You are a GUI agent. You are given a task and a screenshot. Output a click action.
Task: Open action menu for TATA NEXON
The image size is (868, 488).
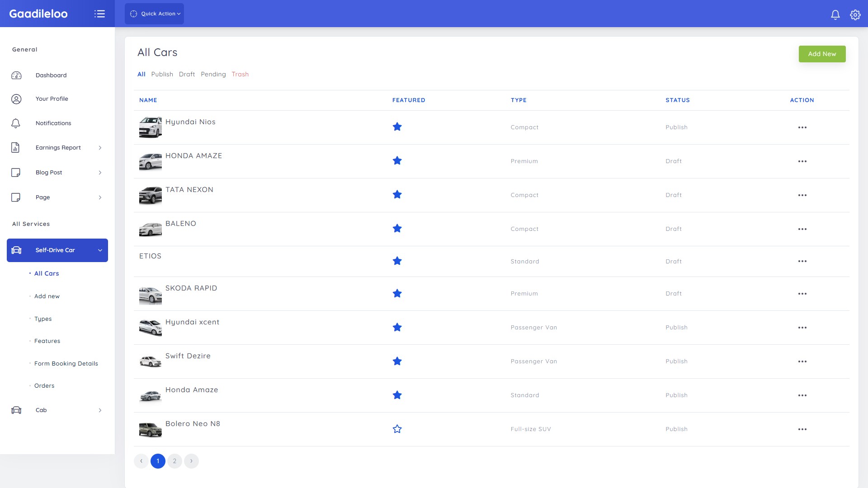[x=802, y=195]
